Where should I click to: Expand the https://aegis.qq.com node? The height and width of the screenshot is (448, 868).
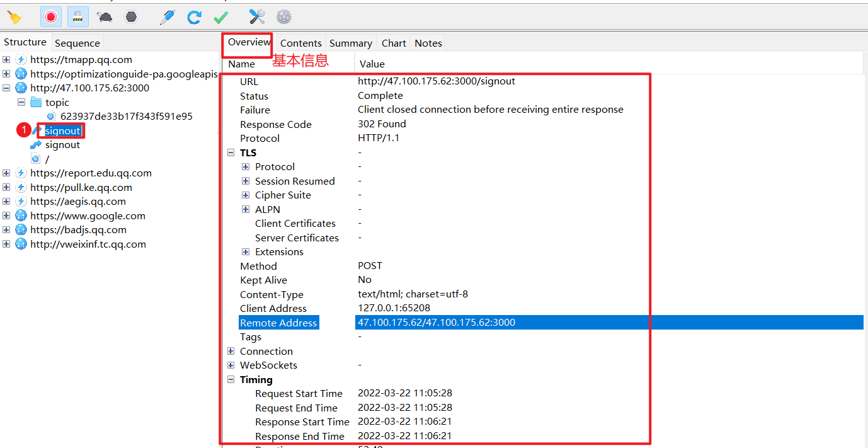click(6, 202)
